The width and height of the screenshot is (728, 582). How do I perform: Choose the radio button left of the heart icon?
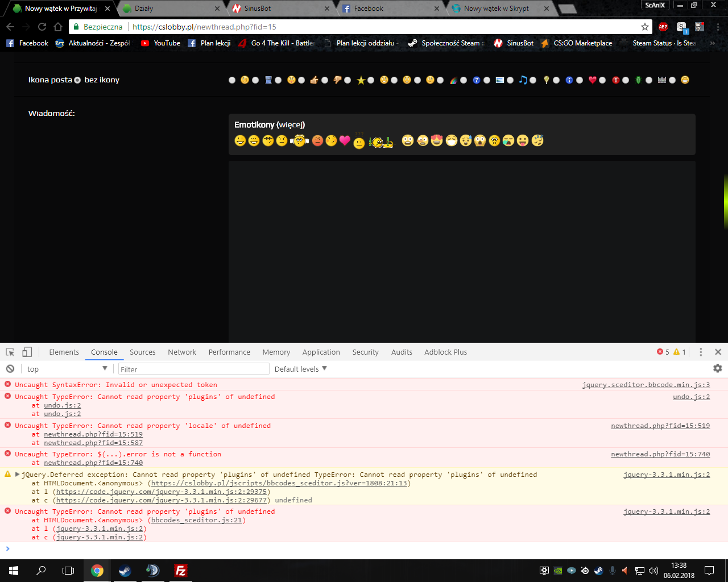pyautogui.click(x=580, y=80)
